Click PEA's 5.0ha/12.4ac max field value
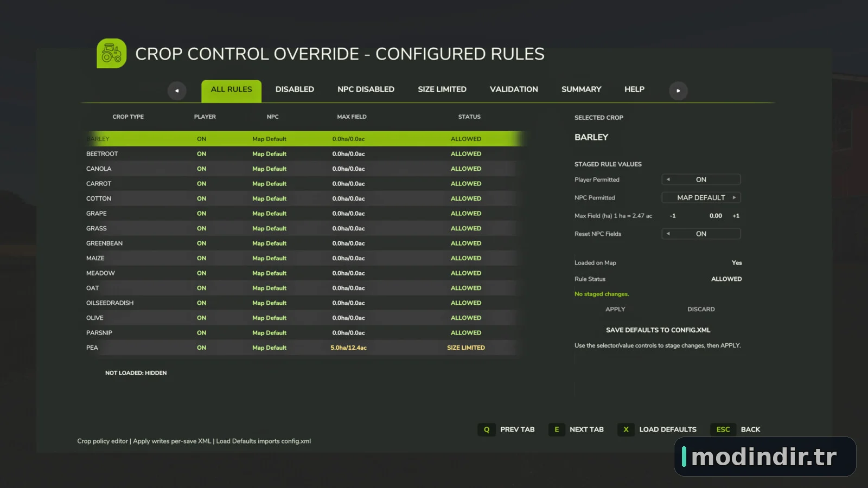 click(x=349, y=348)
